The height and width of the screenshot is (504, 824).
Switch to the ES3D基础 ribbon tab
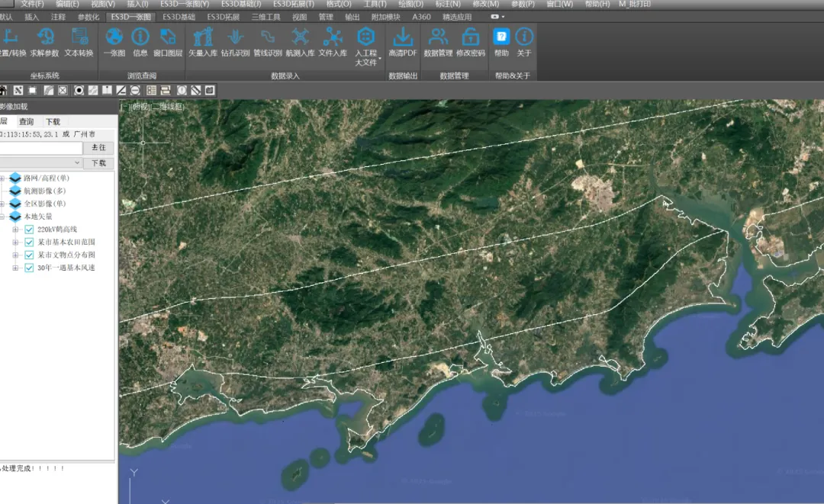179,17
